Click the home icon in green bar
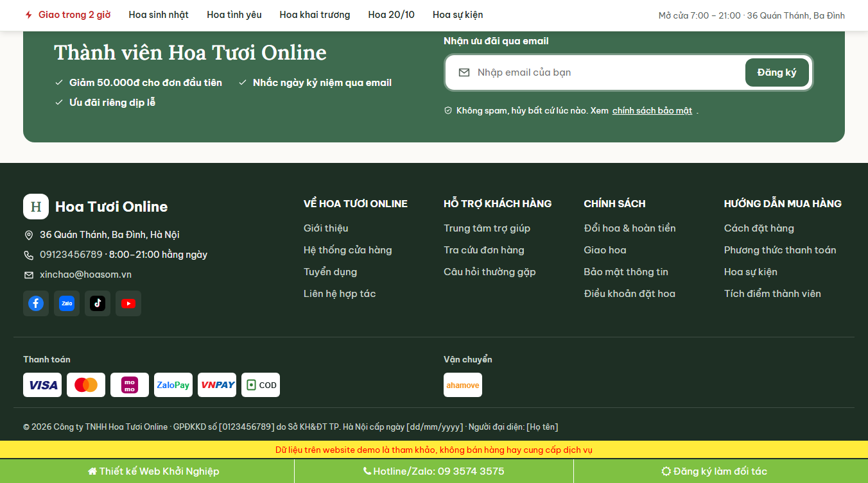Viewport: 868px width, 483px height. (x=92, y=471)
